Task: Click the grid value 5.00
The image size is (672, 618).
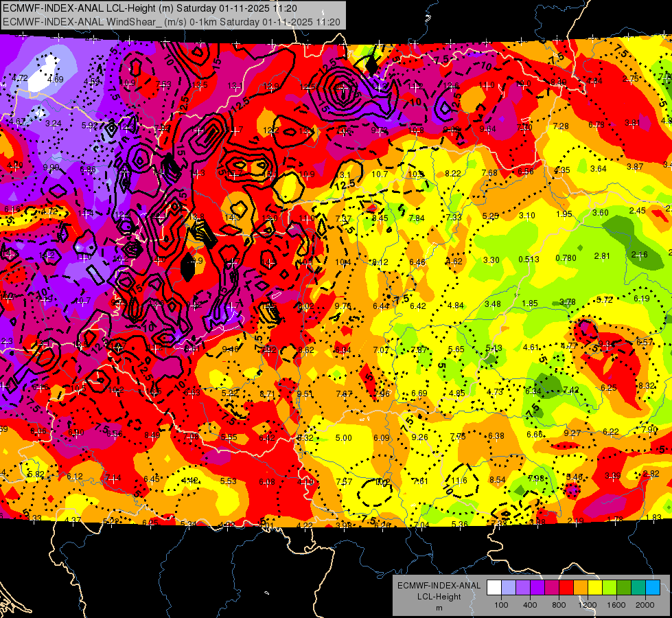Action: click(343, 438)
